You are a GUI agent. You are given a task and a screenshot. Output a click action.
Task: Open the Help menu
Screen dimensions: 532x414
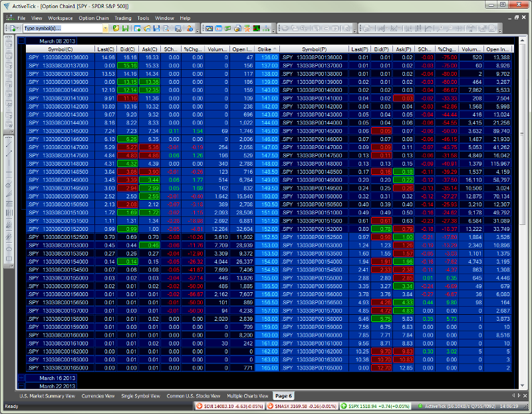tap(185, 18)
